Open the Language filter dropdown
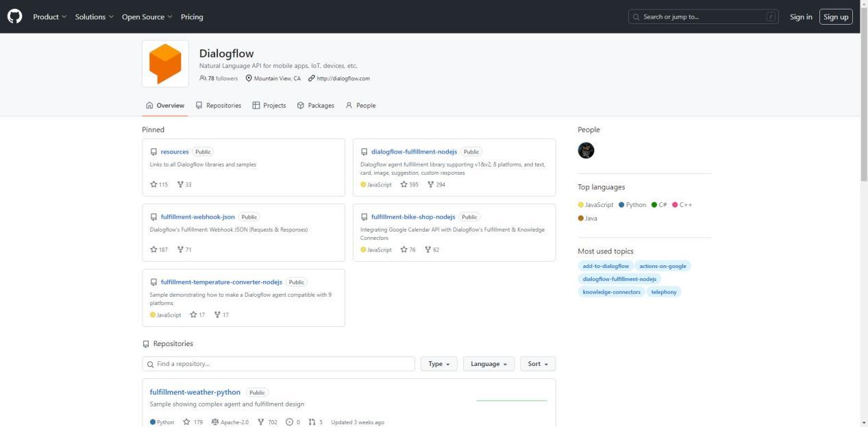Screen dimensions: 868x427 [488, 364]
